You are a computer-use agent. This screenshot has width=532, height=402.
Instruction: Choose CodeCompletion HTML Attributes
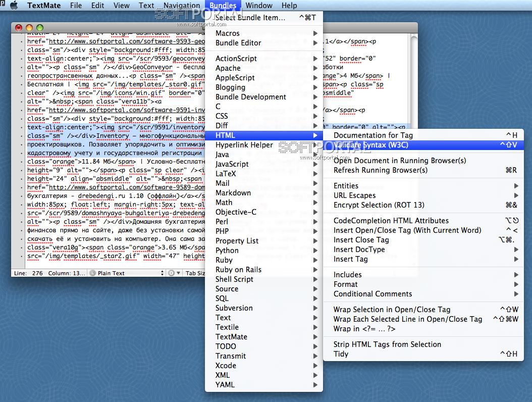point(423,221)
